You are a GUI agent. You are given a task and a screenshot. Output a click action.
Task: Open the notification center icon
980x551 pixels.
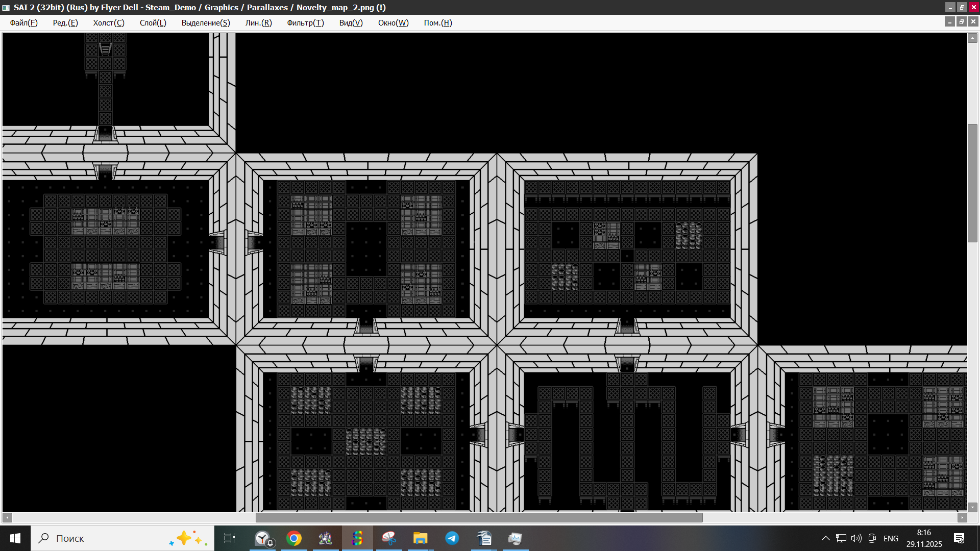(959, 538)
